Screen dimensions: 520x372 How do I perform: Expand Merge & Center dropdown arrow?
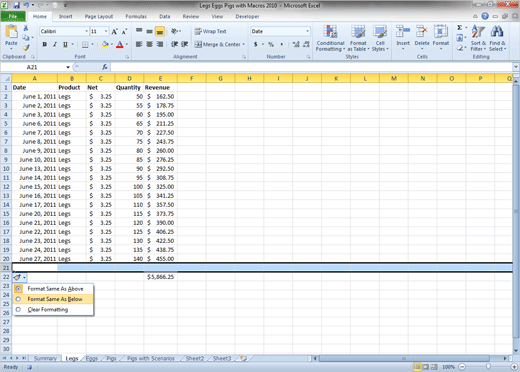click(x=244, y=44)
